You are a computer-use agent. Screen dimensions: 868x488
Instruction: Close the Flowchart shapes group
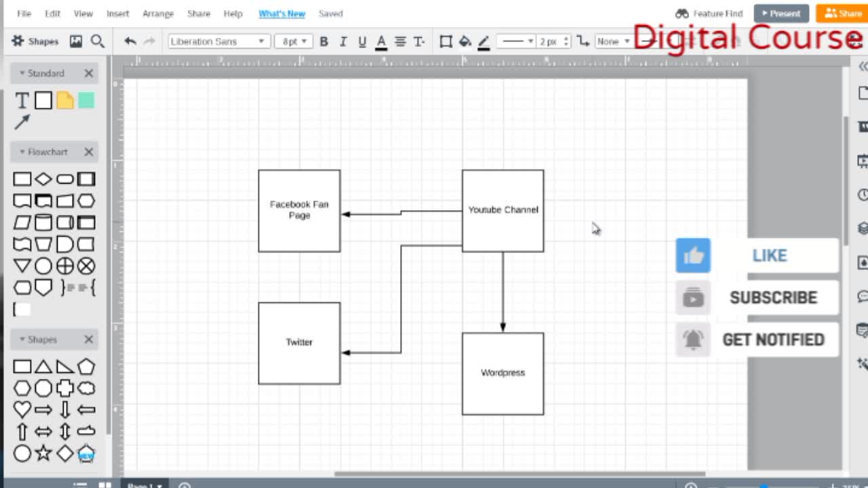coord(89,152)
